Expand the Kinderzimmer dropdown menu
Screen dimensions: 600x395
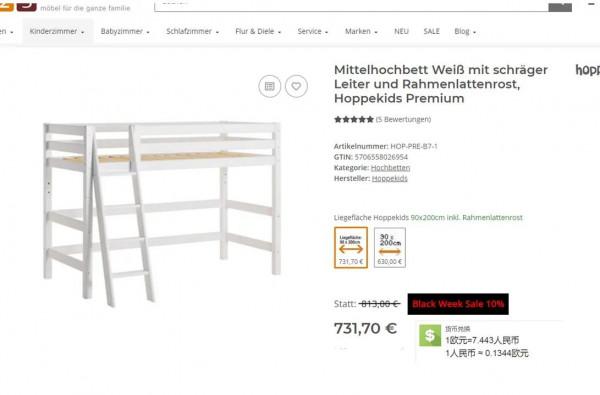pyautogui.click(x=57, y=31)
